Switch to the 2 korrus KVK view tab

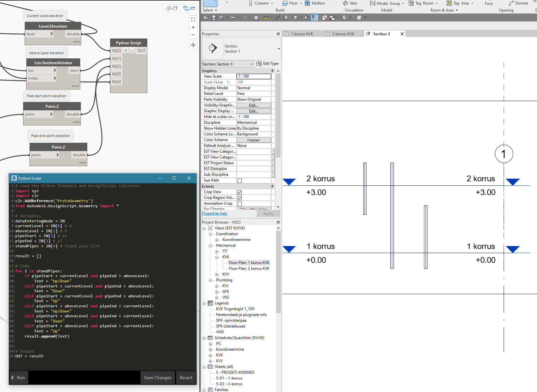click(343, 34)
